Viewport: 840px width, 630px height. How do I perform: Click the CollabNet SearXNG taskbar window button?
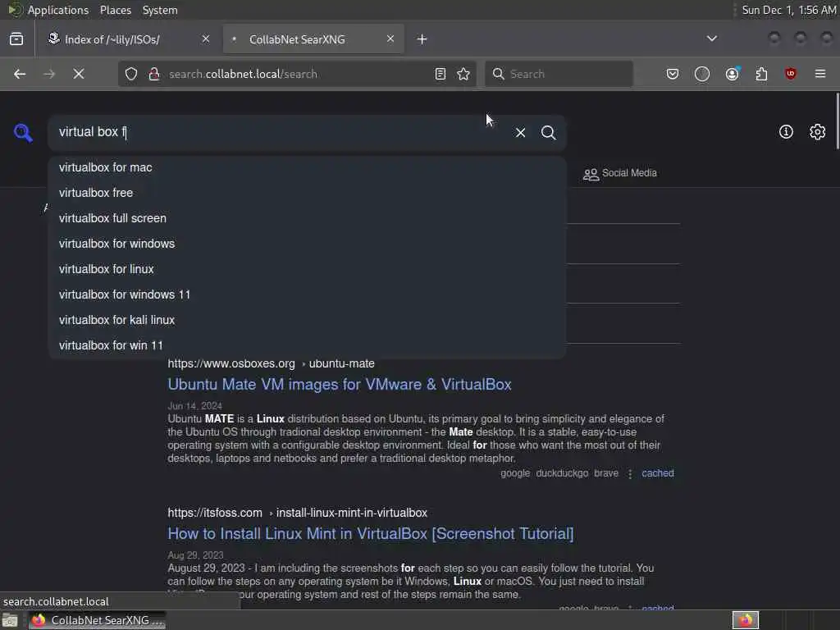tap(98, 620)
